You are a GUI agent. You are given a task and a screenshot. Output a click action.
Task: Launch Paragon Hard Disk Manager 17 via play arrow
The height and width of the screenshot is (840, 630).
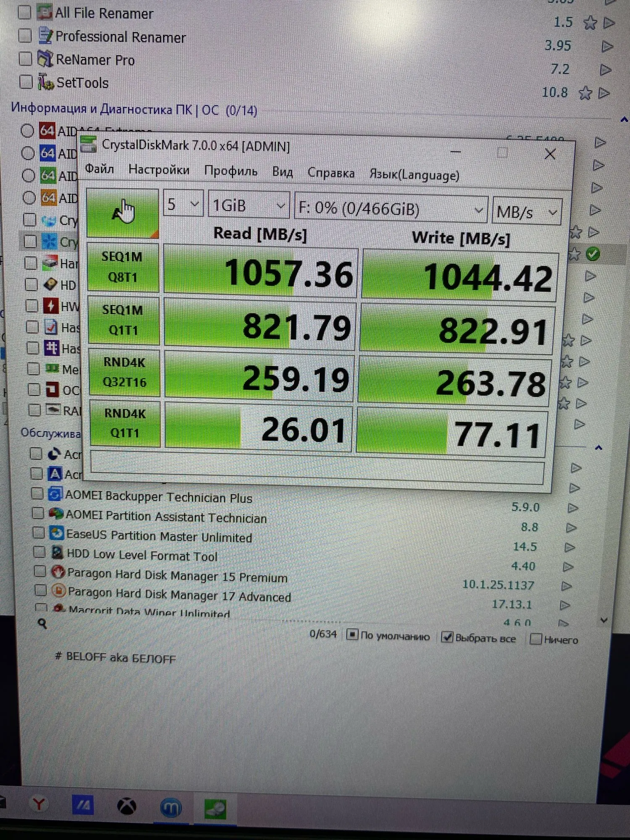click(x=566, y=605)
